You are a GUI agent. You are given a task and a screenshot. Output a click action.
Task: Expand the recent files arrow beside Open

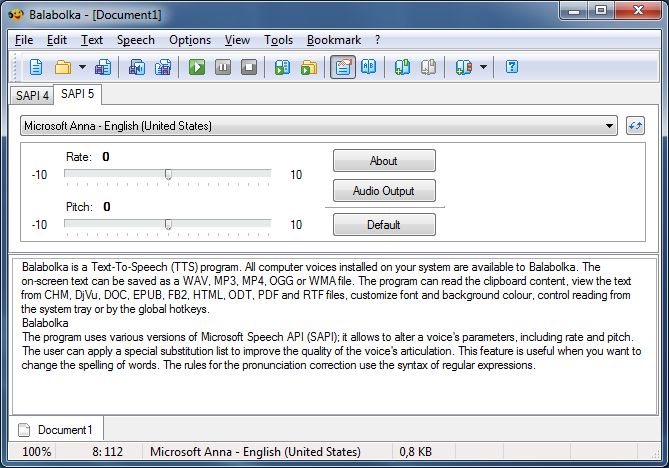coord(82,67)
